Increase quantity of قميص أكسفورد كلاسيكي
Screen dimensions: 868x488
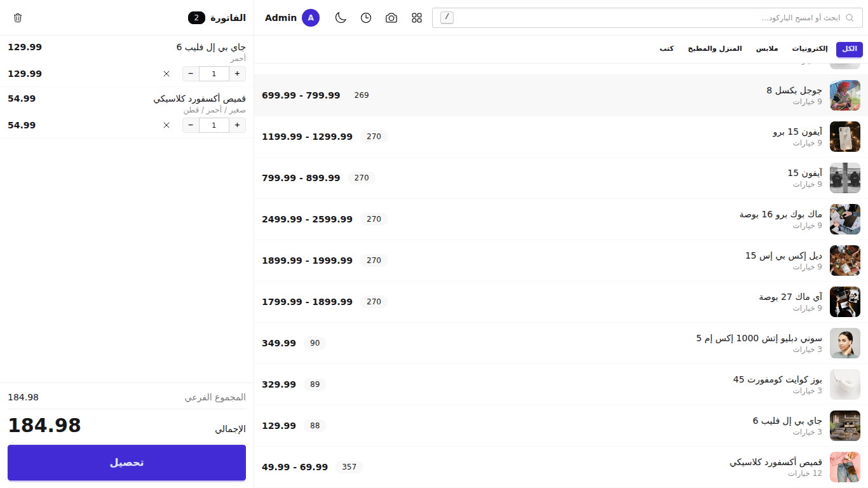pyautogui.click(x=238, y=125)
